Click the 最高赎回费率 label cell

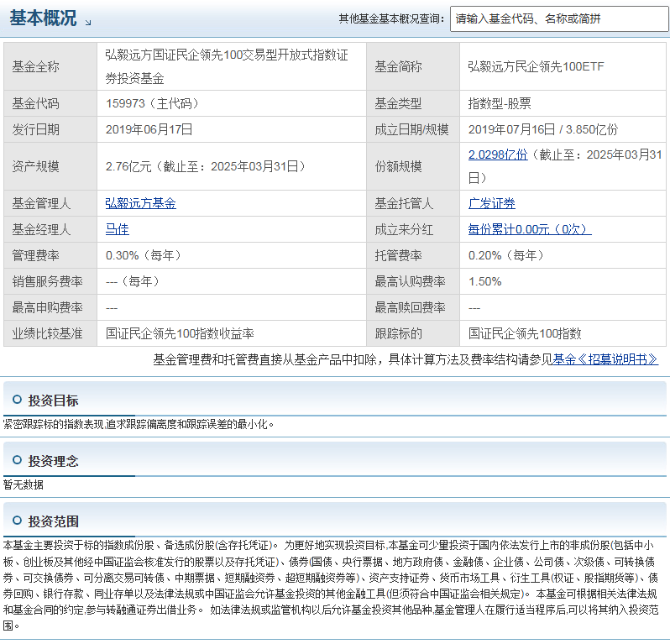[413, 307]
